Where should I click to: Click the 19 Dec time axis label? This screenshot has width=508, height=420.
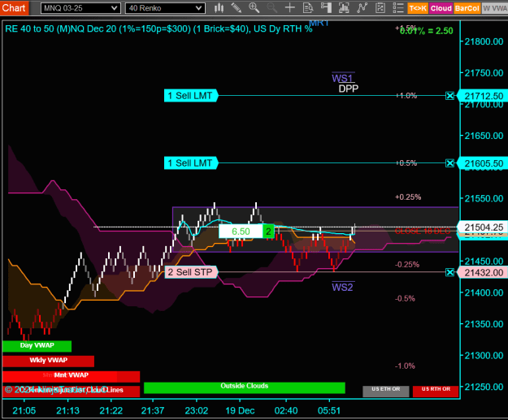[240, 410]
